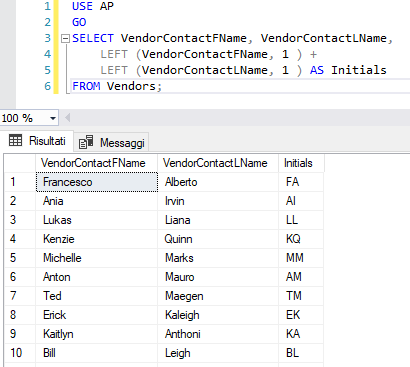Click the Quinn cell
410x367 pixels.
(x=218, y=239)
